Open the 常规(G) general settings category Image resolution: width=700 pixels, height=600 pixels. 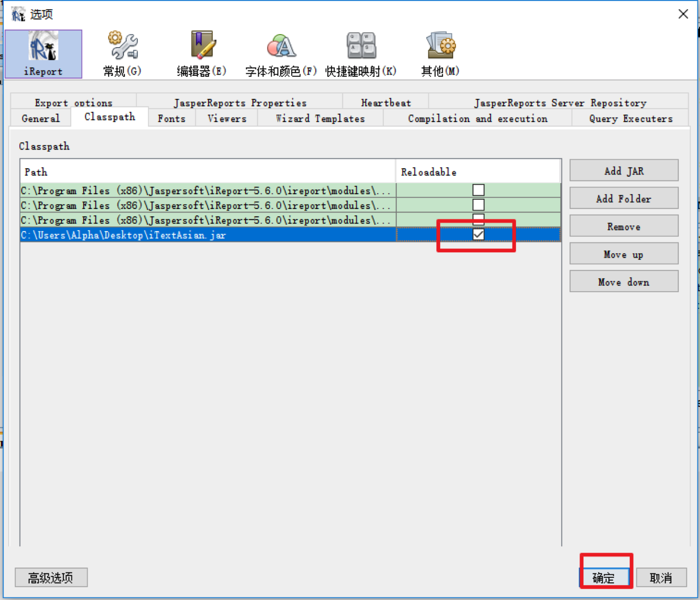click(x=122, y=54)
